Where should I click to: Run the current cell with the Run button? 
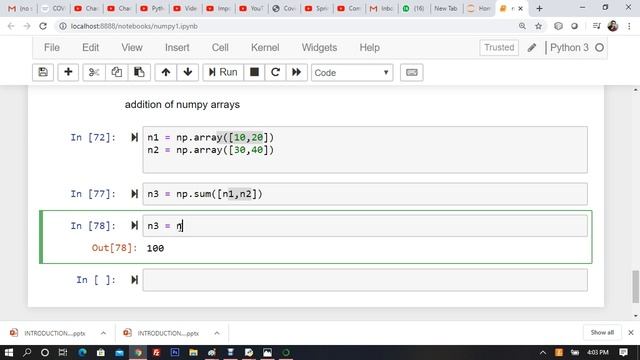223,72
